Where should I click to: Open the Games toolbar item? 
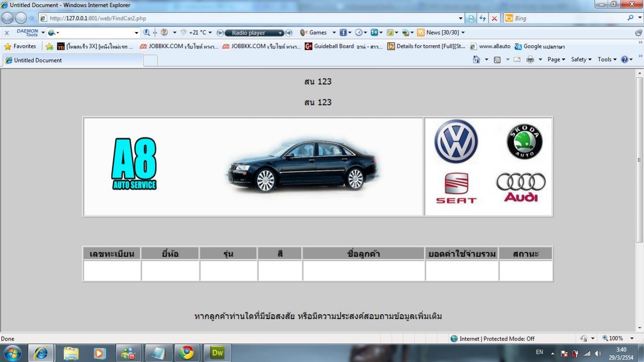click(x=314, y=33)
